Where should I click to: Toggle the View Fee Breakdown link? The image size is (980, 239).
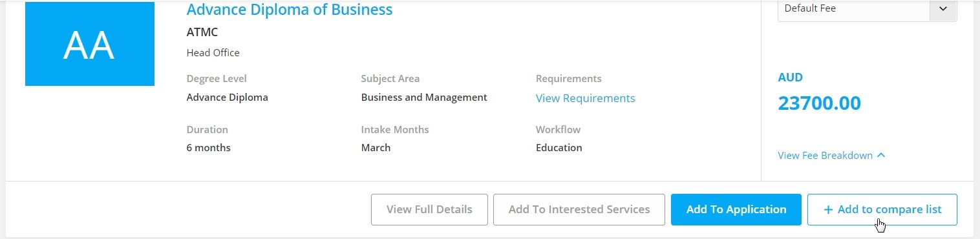click(826, 156)
